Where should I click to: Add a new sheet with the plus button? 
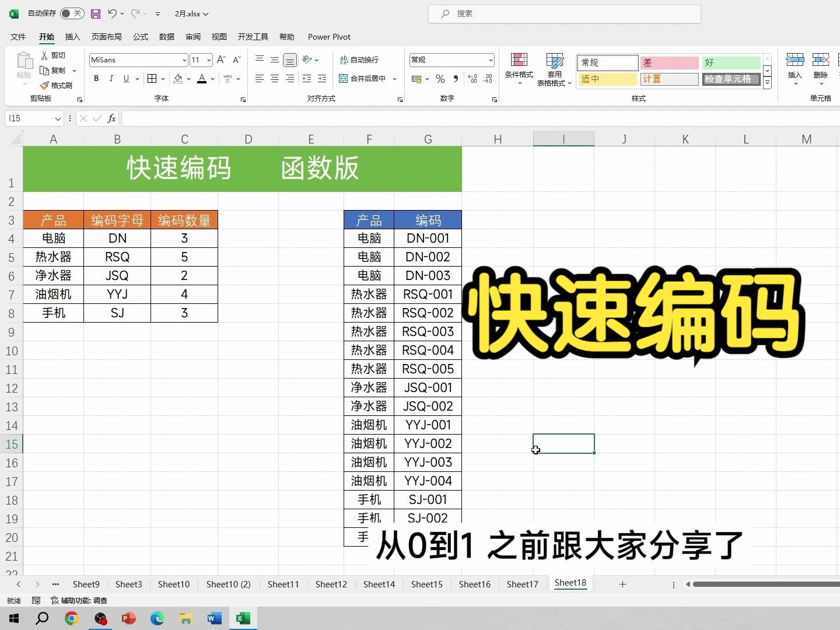tap(622, 584)
